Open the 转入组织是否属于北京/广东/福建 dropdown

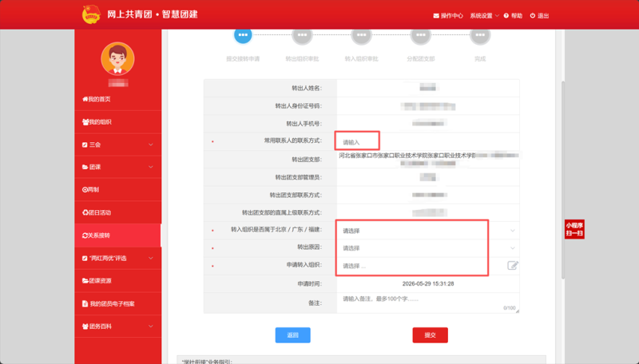click(428, 231)
